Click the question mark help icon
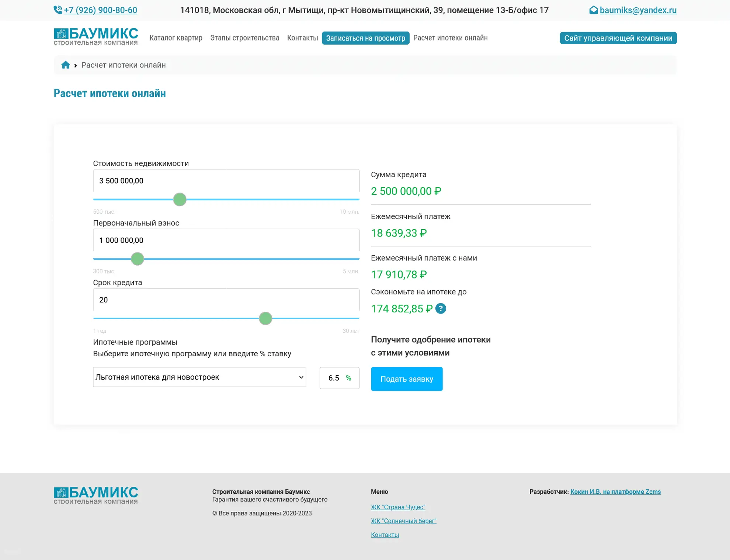This screenshot has height=560, width=730. (441, 308)
